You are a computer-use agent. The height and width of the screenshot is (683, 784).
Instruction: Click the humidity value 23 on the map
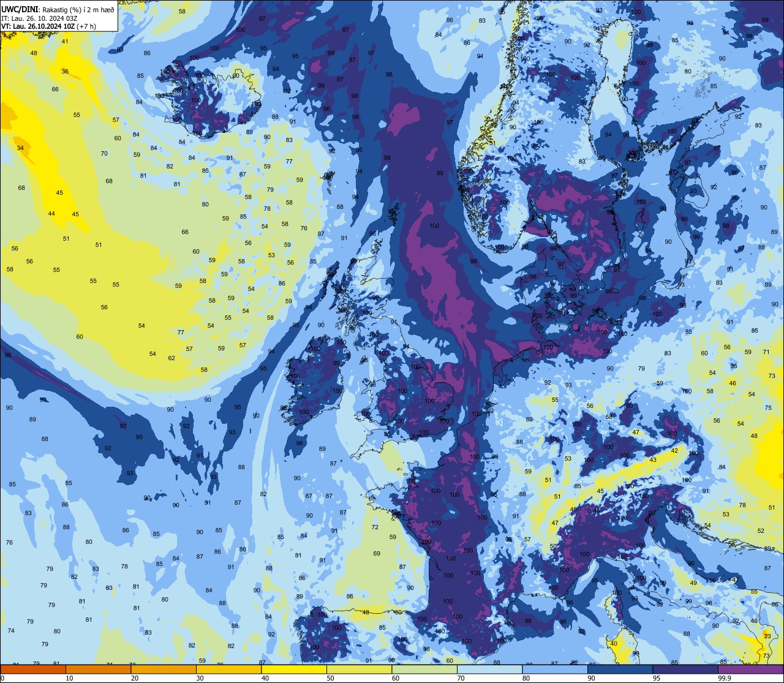(x=767, y=636)
